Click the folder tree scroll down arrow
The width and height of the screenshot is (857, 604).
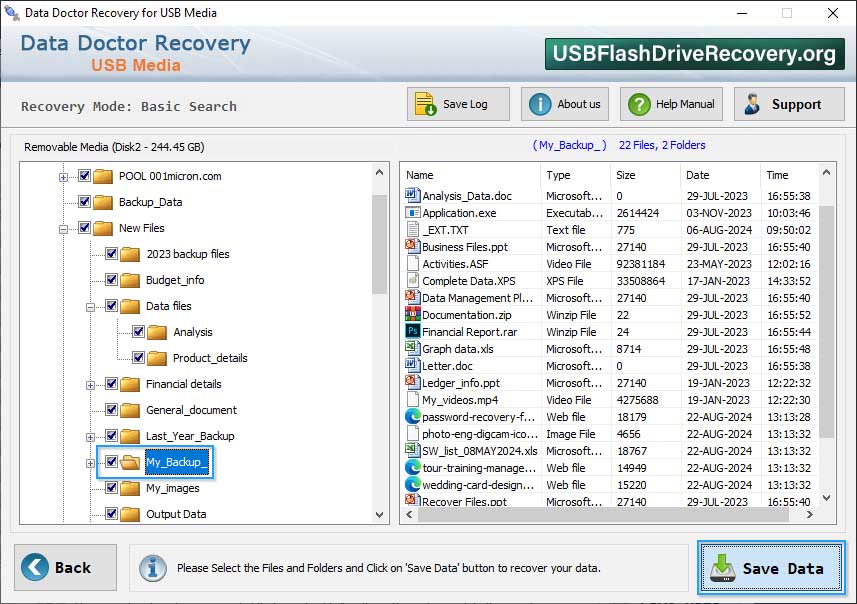pyautogui.click(x=379, y=514)
